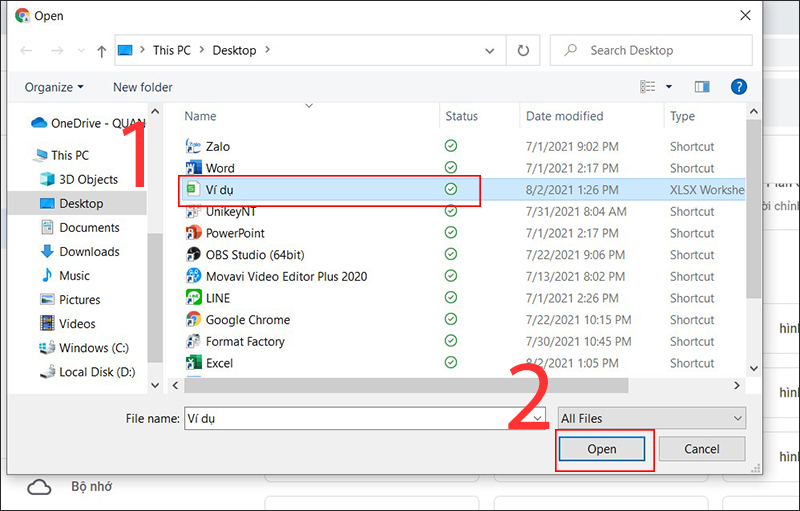
Task: Select Desktop in navigation pane
Action: 81,203
